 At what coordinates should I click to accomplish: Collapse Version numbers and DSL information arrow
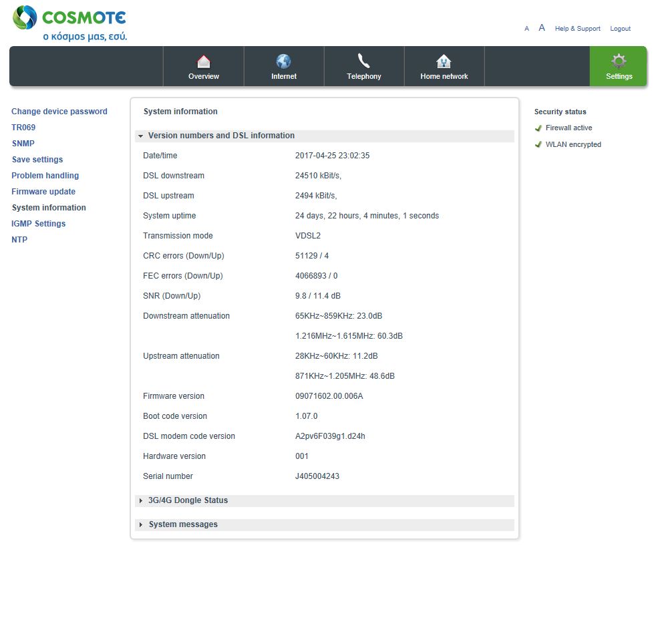140,136
